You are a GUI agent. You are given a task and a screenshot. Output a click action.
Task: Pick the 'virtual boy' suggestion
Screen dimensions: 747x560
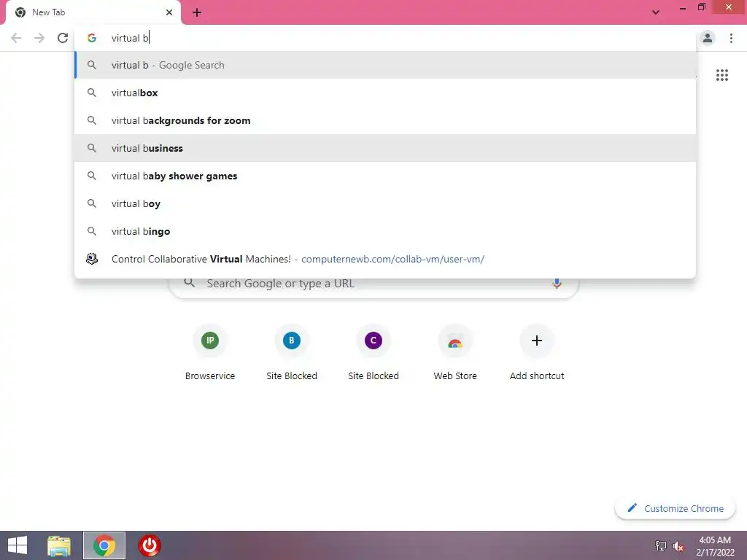pos(385,203)
